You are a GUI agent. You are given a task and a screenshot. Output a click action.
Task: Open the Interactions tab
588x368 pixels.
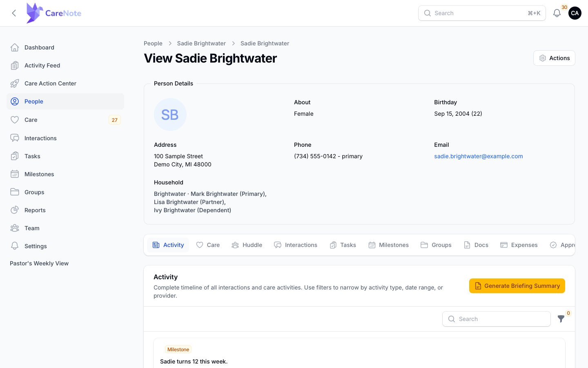click(x=296, y=245)
